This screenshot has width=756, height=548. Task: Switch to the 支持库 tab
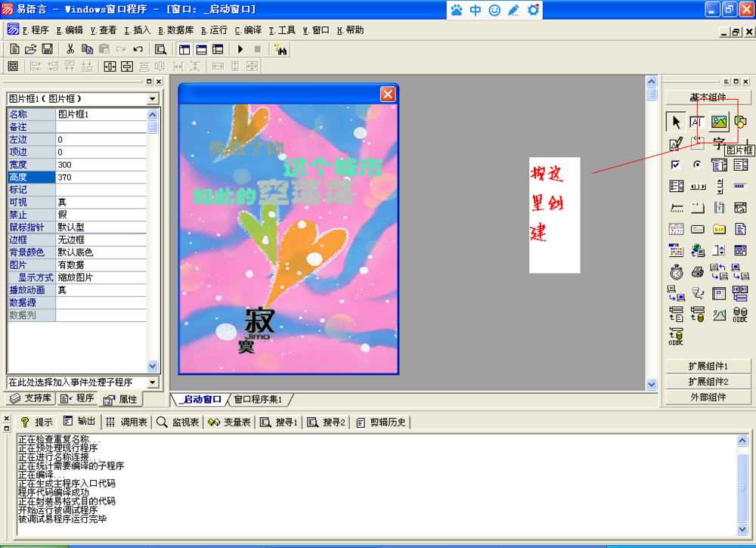pyautogui.click(x=30, y=398)
